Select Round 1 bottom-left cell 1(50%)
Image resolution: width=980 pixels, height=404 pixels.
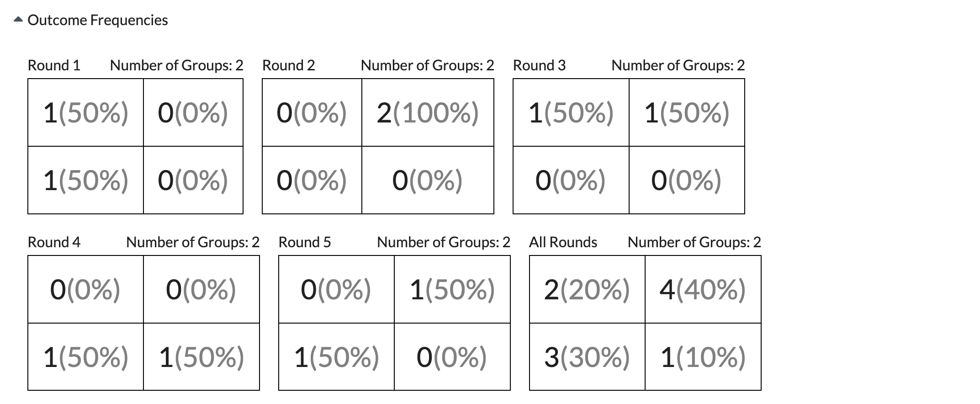coord(86,180)
